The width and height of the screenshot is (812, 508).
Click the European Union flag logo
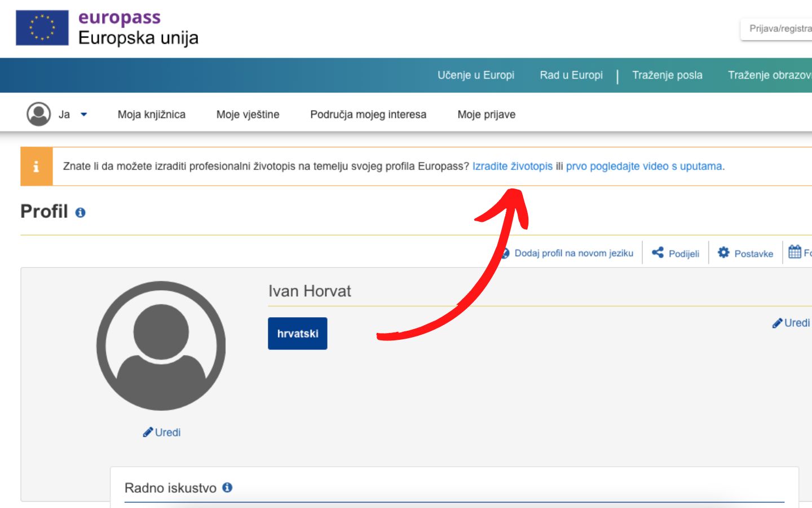pyautogui.click(x=42, y=28)
